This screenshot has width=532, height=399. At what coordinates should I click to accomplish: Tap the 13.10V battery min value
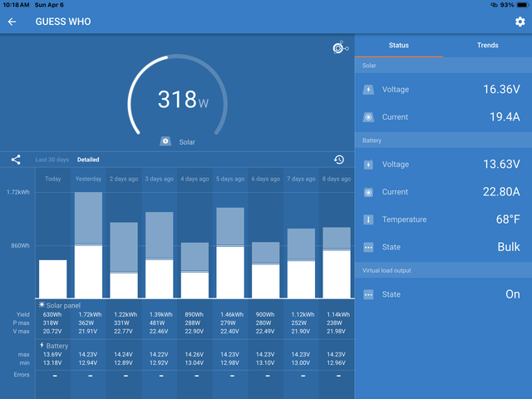click(x=265, y=363)
